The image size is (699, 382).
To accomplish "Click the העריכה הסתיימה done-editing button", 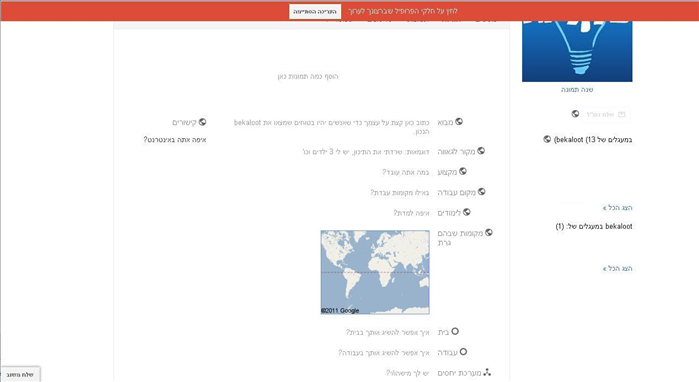I will (315, 12).
